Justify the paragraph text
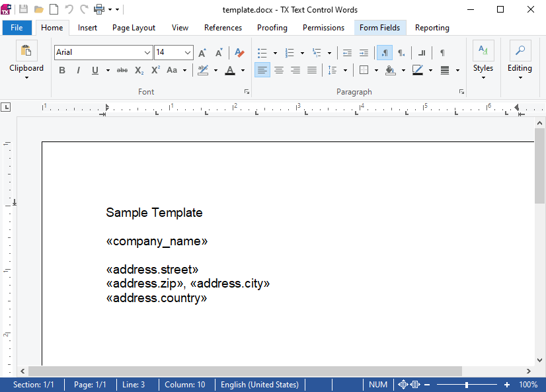Image resolution: width=546 pixels, height=392 pixels. pyautogui.click(x=312, y=70)
